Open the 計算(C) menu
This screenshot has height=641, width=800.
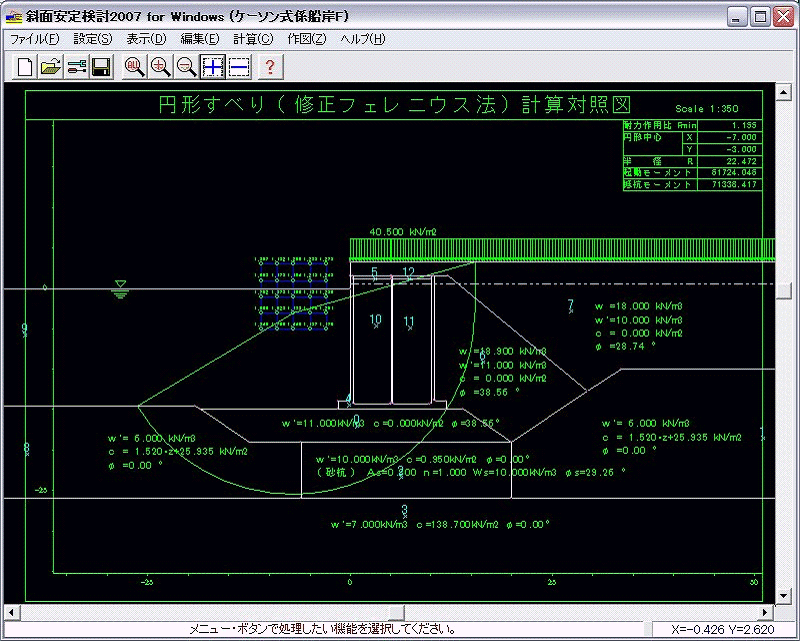[252, 39]
